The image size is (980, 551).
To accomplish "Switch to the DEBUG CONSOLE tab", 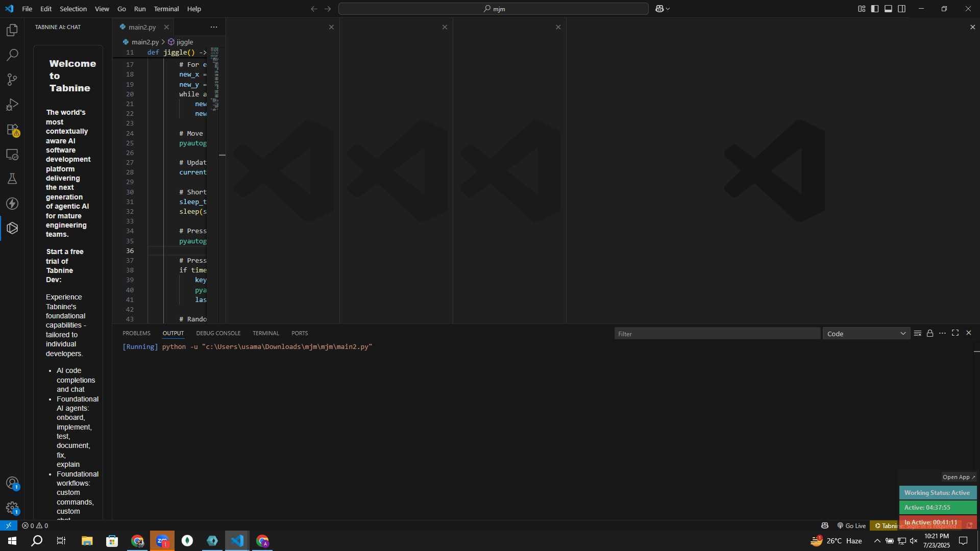I will [218, 333].
